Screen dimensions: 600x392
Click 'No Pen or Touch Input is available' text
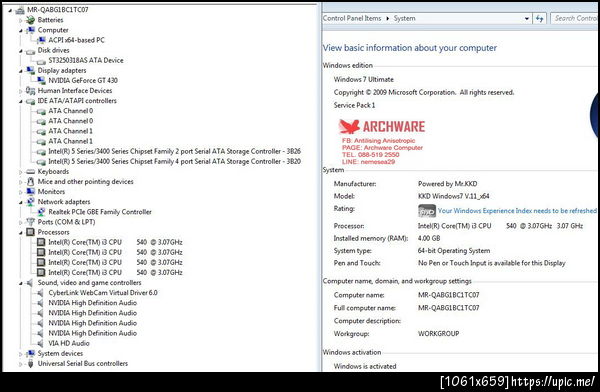click(491, 263)
